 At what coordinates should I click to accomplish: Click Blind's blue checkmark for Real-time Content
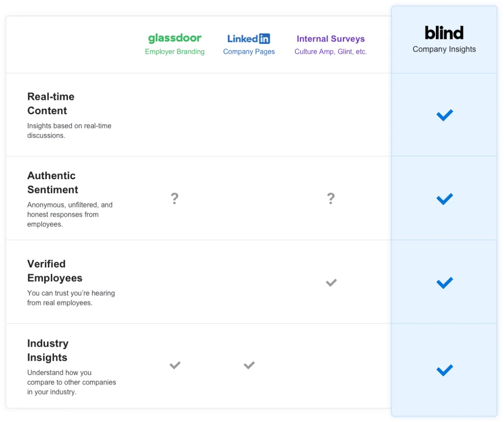(x=444, y=115)
